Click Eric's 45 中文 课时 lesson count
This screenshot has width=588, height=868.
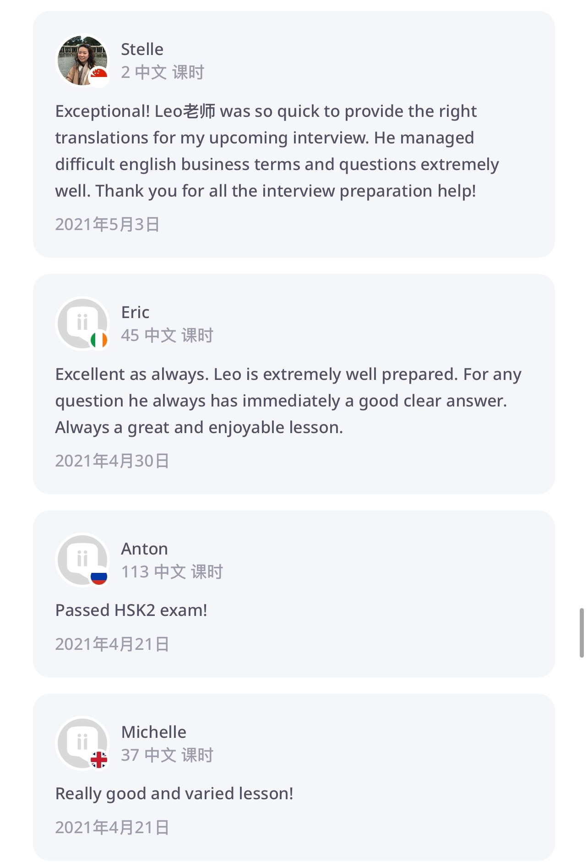click(167, 335)
